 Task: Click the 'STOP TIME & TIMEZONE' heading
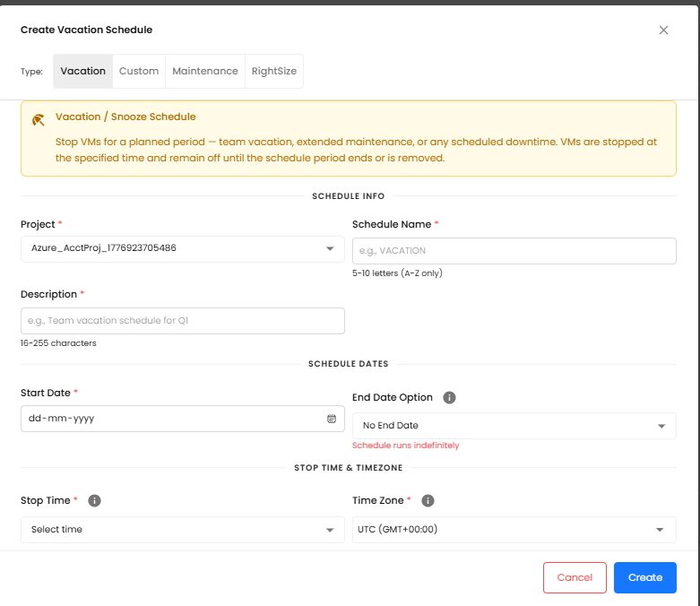[349, 468]
